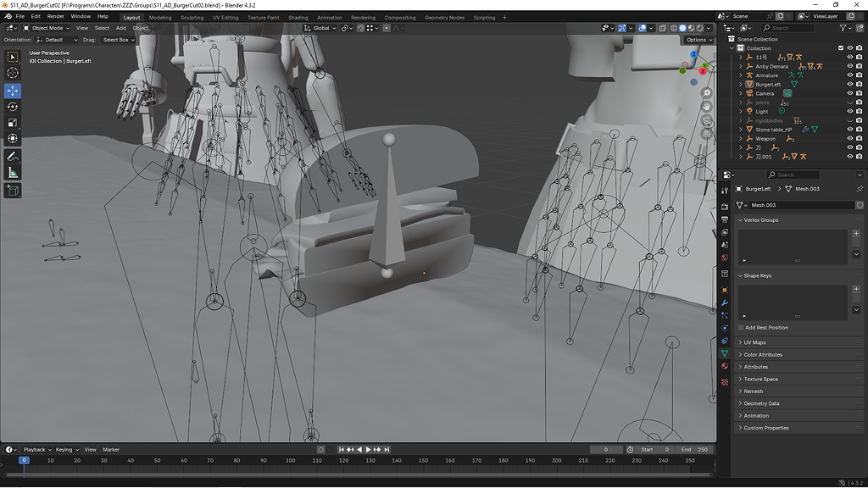
Task: Jump to timeline end frame button
Action: click(x=387, y=450)
